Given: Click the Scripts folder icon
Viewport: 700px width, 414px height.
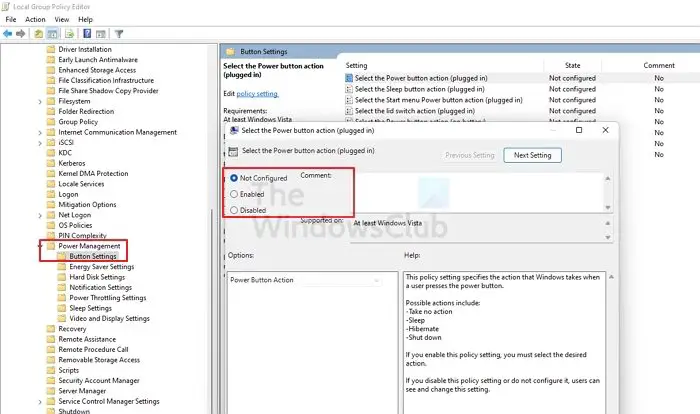Looking at the screenshot, I should [x=51, y=370].
